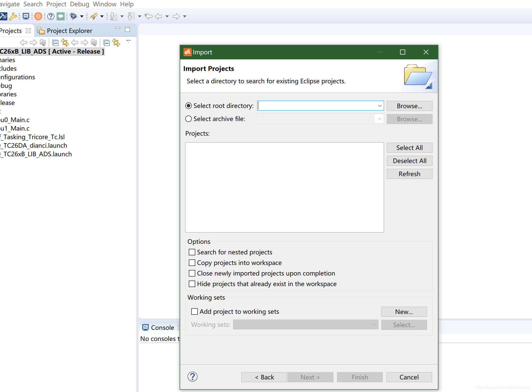Open the Debug menu
This screenshot has height=392, width=532.
[x=80, y=4]
